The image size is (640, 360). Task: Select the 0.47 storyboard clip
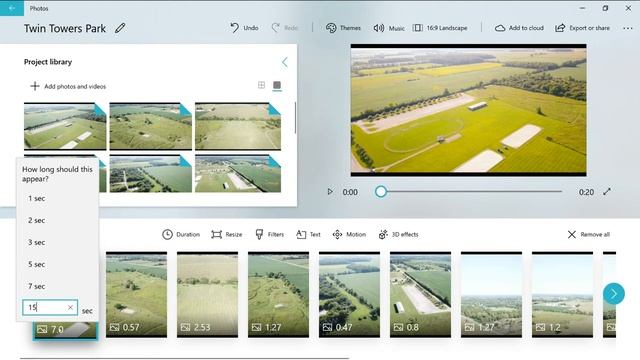tap(349, 294)
